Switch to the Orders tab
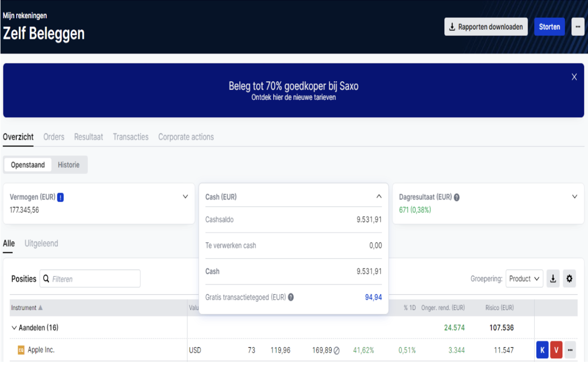This screenshot has width=588, height=365. coord(54,137)
